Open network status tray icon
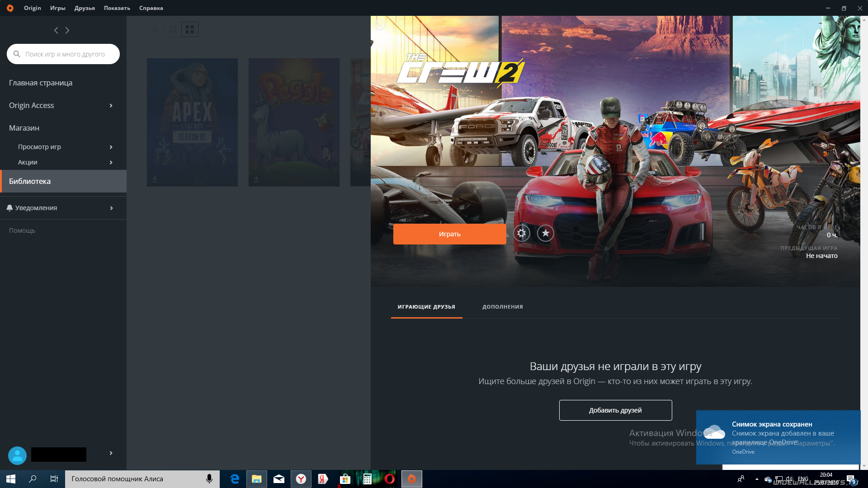The width and height of the screenshot is (868, 488). 779,479
